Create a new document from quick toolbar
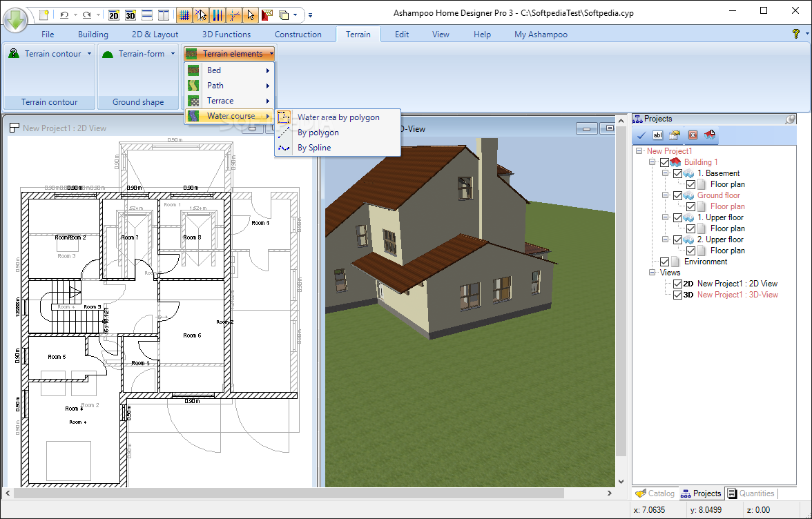 point(44,15)
